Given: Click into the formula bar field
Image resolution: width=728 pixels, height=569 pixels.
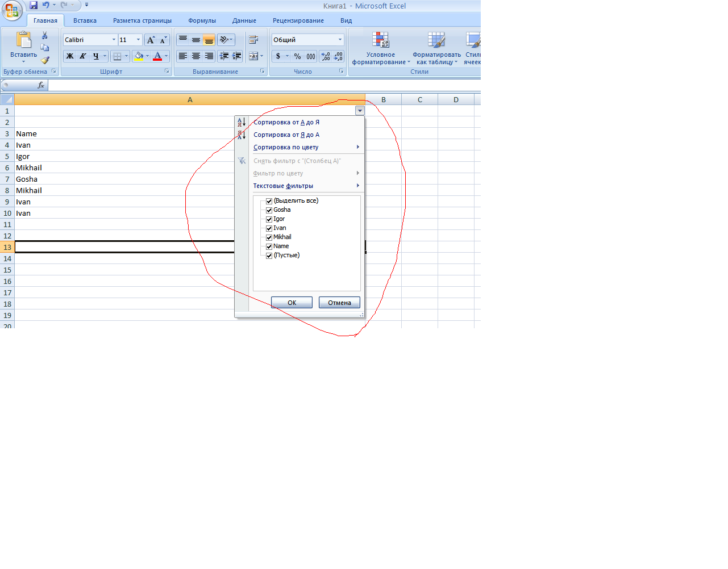Looking at the screenshot, I should coord(264,85).
